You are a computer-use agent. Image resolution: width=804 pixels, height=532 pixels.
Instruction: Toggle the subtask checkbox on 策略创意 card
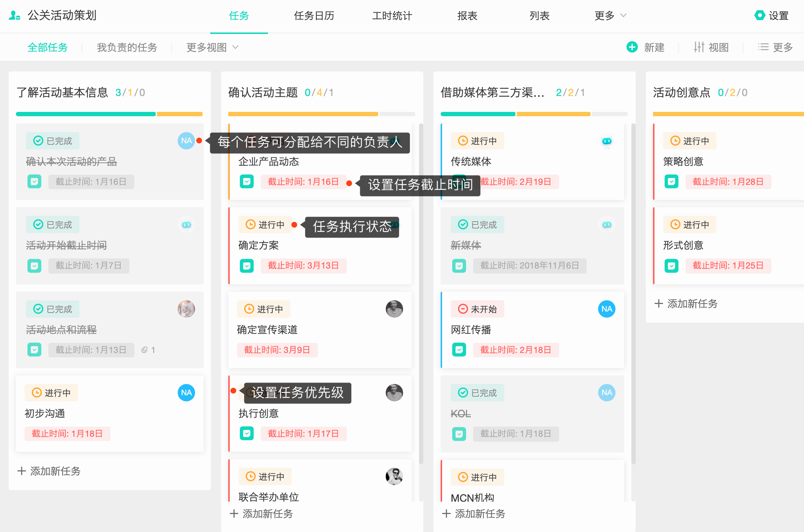[671, 182]
